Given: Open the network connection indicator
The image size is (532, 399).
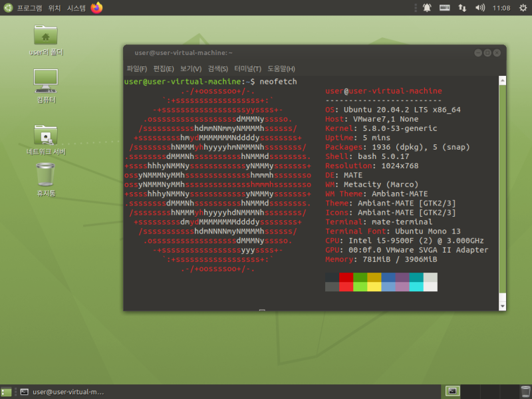Looking at the screenshot, I should pyautogui.click(x=462, y=7).
